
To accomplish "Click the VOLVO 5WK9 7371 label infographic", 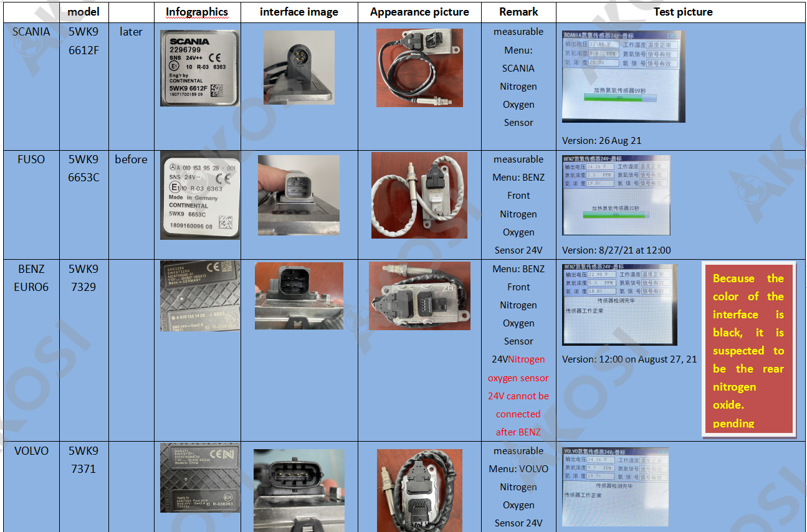I will tap(199, 478).
